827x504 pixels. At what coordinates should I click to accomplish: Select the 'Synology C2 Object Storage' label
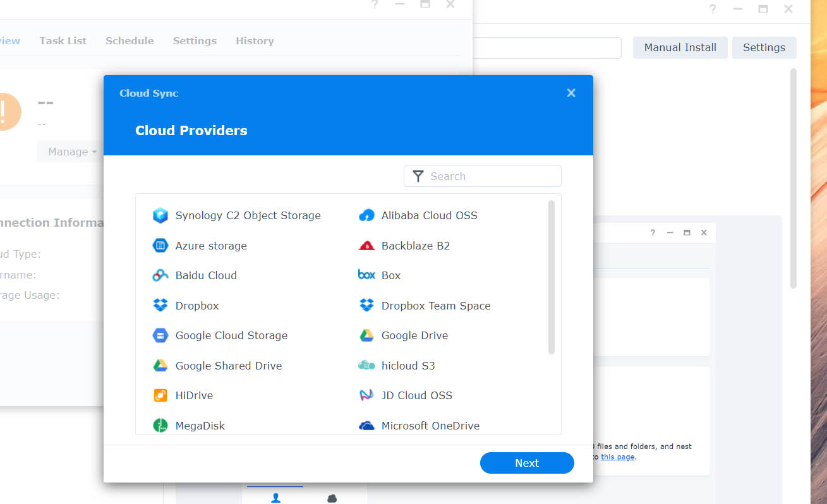click(248, 215)
